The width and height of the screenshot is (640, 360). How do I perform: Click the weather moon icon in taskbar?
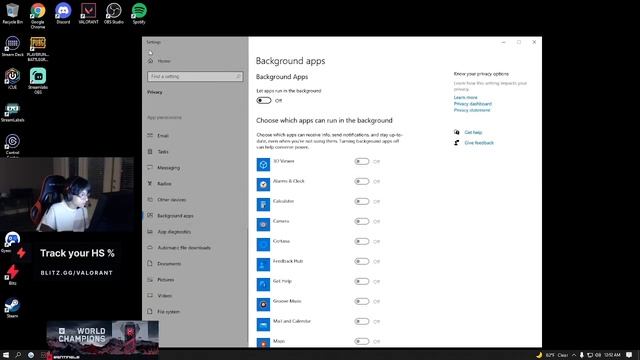pos(539,355)
